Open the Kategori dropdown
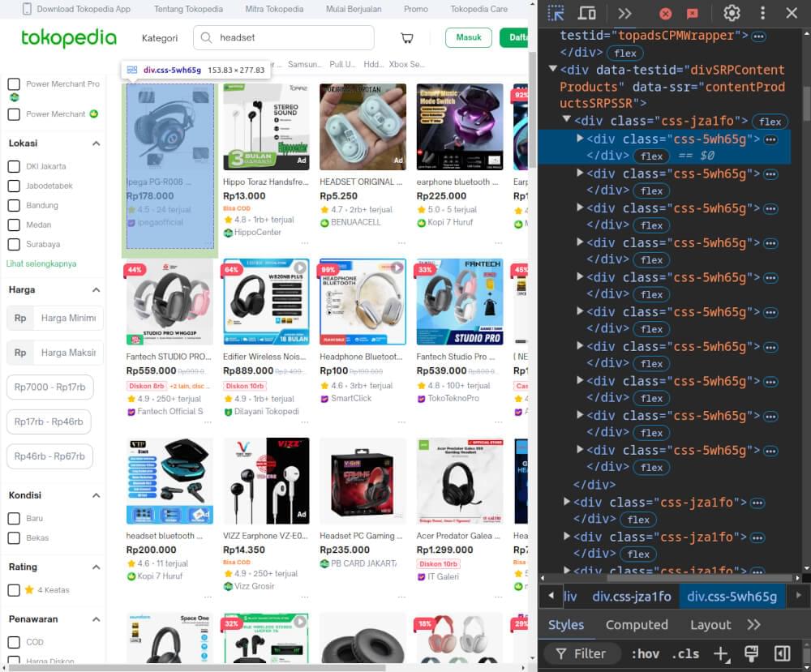This screenshot has width=811, height=672. pyautogui.click(x=160, y=38)
